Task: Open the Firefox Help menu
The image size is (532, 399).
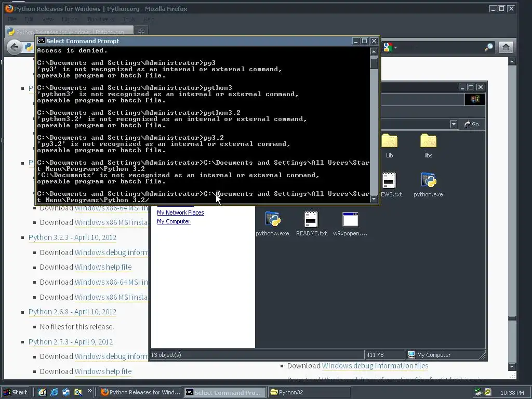Action: [149, 19]
